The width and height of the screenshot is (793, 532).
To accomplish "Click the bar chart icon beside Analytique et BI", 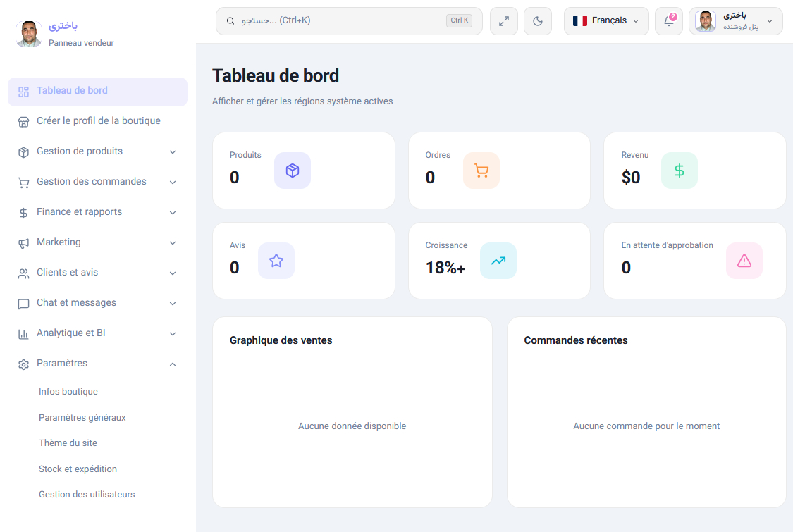I will [23, 334].
